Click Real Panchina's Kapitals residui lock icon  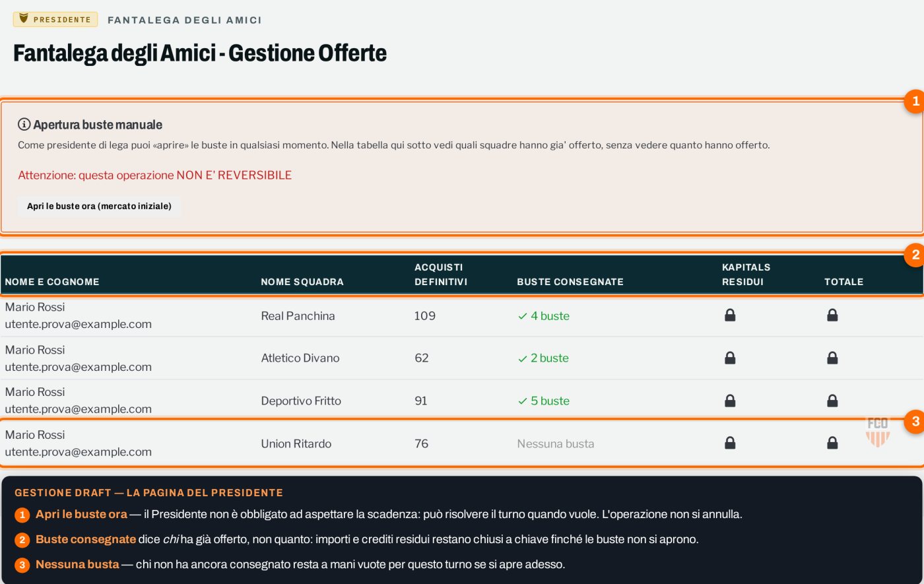[x=730, y=315]
